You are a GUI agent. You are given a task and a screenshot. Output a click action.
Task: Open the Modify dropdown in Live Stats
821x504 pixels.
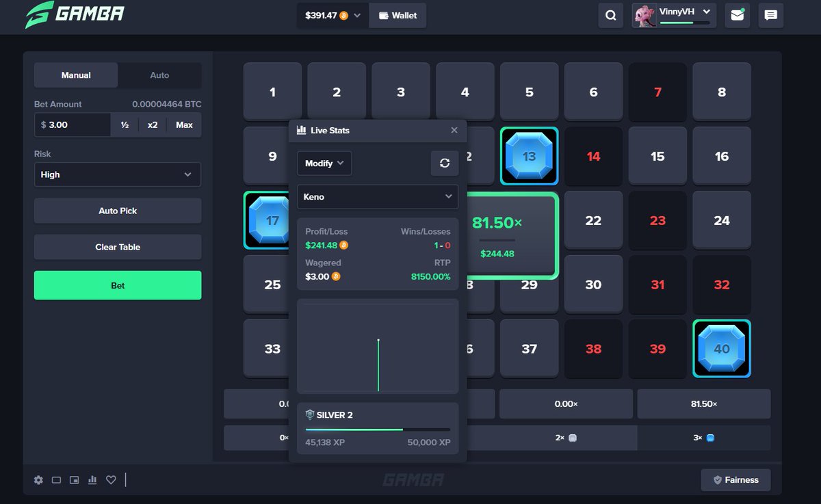point(324,163)
